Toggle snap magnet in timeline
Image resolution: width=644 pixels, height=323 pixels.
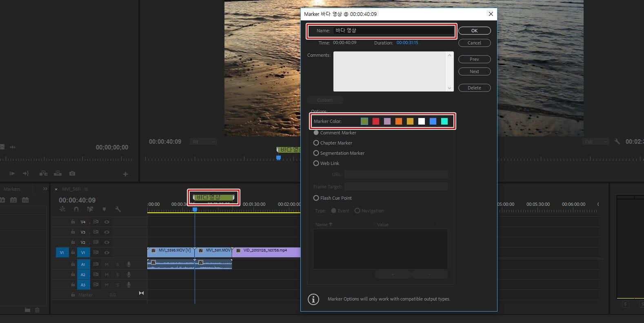(76, 209)
